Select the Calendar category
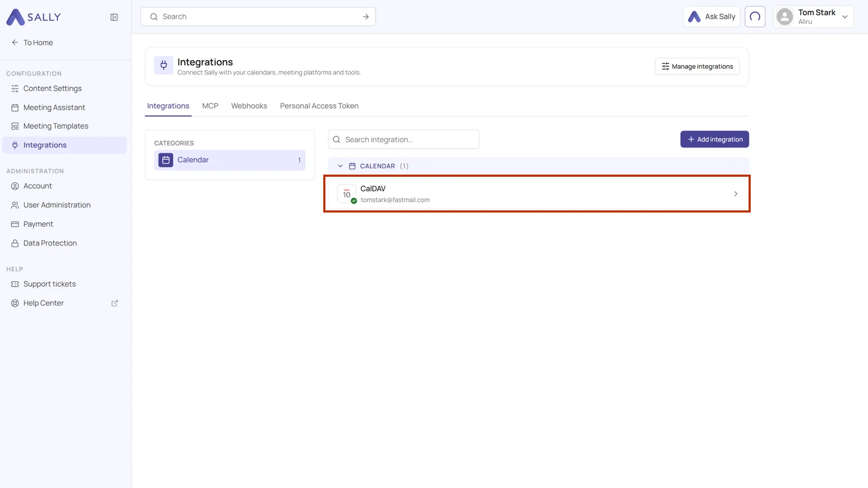This screenshot has height=488, width=868. click(x=229, y=160)
